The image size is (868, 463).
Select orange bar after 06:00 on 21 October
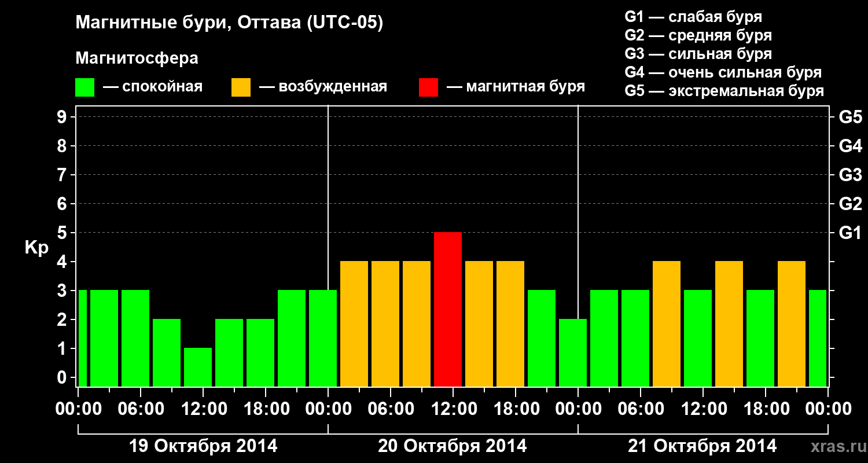667,324
